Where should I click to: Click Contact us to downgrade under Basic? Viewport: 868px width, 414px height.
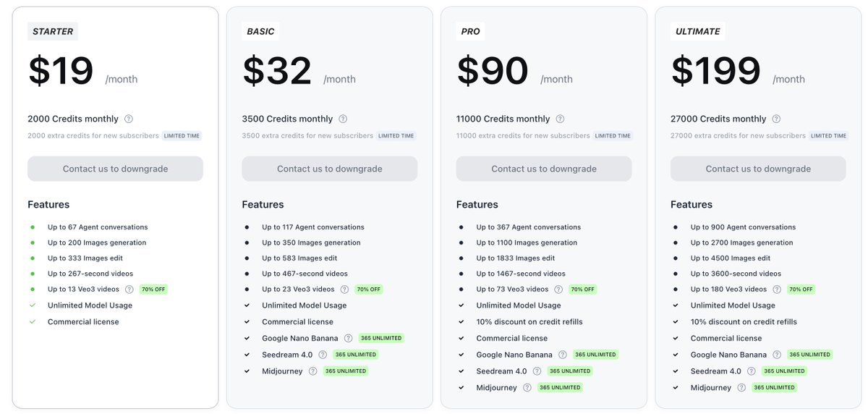(x=330, y=169)
